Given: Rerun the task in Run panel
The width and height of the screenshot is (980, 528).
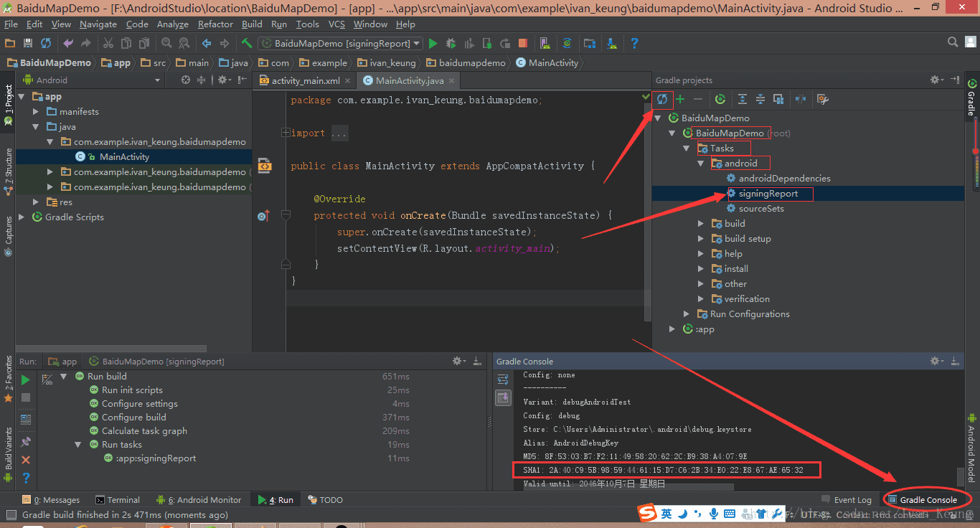Looking at the screenshot, I should tap(26, 380).
